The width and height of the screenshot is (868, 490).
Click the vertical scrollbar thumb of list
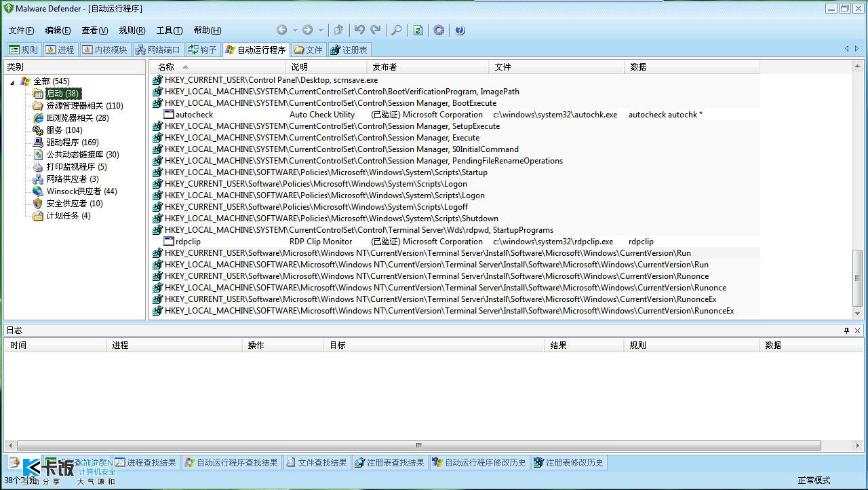coord(858,277)
